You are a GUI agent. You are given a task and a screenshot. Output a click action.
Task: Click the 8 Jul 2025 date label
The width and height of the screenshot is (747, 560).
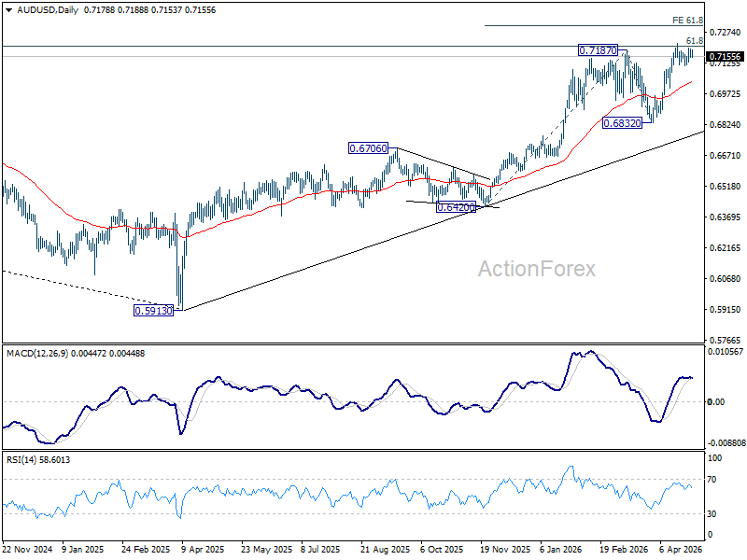pos(320,550)
